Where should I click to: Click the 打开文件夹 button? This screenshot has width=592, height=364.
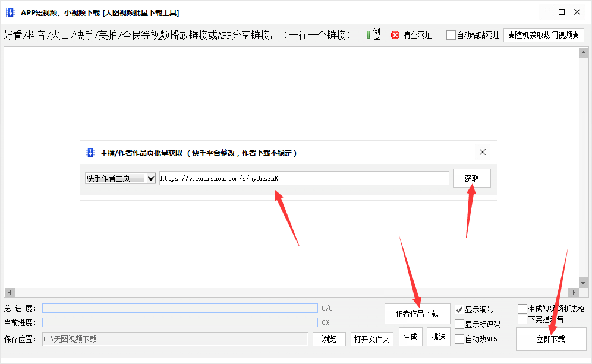pos(372,339)
